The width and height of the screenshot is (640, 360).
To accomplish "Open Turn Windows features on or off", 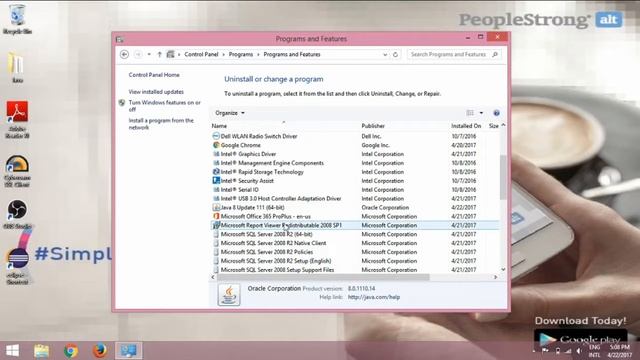I will 164,106.
